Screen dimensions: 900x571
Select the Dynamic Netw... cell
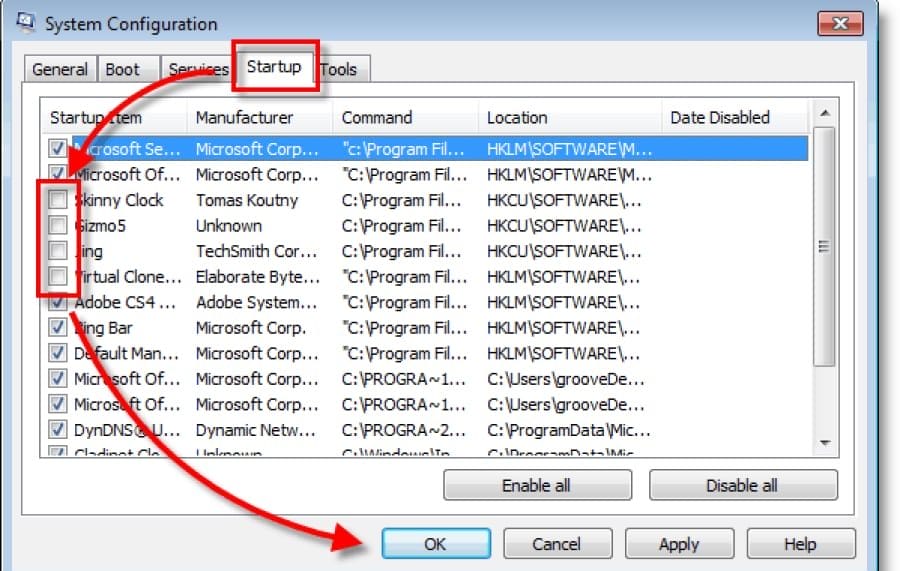coord(255,430)
